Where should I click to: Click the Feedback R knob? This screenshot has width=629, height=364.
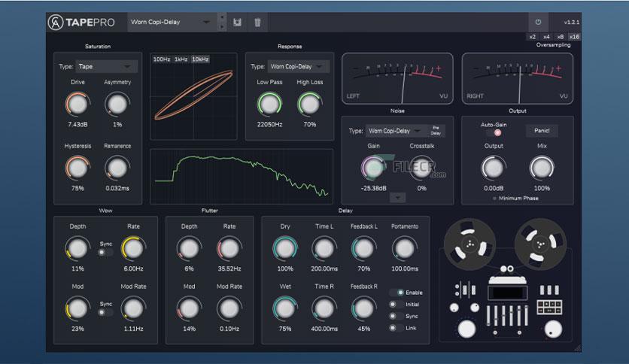[364, 308]
